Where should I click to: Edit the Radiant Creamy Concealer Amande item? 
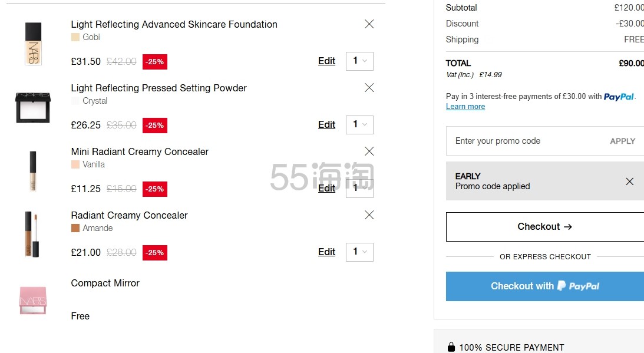[x=326, y=252]
